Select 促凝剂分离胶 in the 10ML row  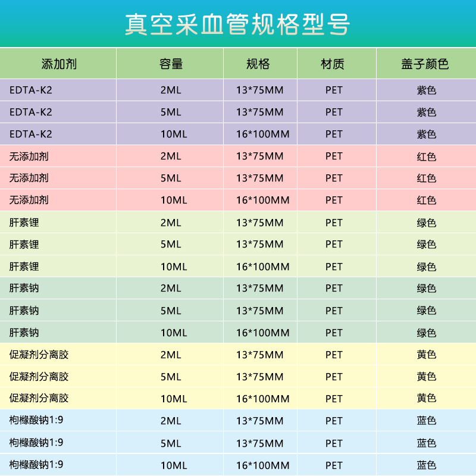pyautogui.click(x=39, y=398)
